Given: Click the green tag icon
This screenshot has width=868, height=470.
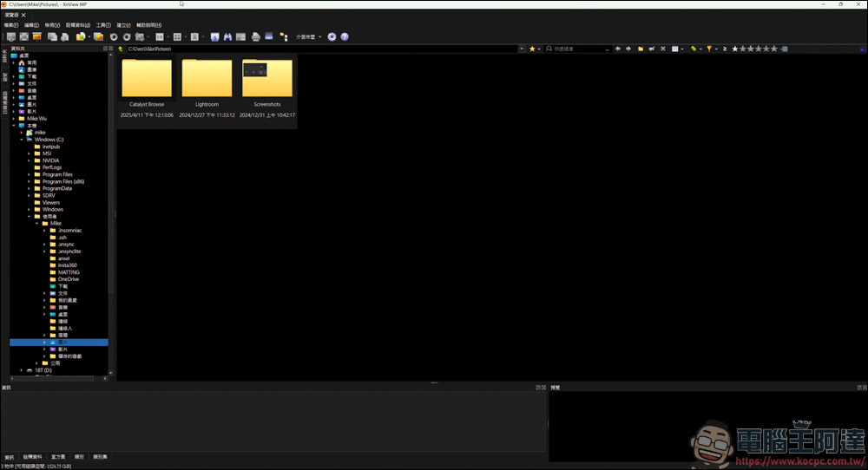Looking at the screenshot, I should (693, 49).
